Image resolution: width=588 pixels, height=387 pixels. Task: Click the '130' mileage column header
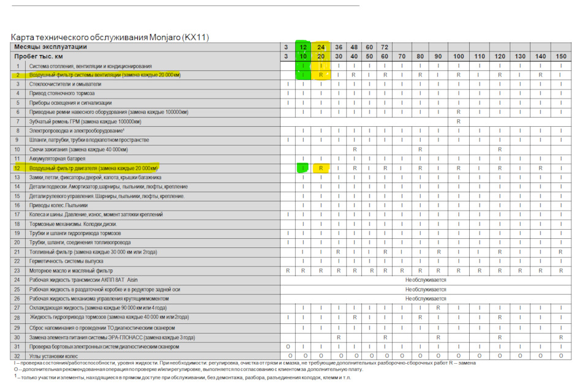[520, 56]
